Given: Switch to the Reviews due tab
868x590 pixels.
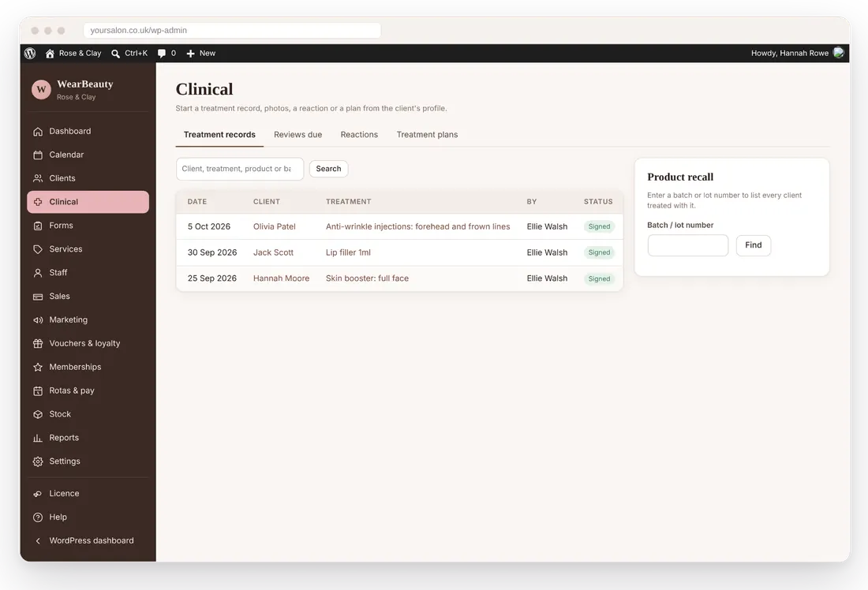Looking at the screenshot, I should 297,135.
